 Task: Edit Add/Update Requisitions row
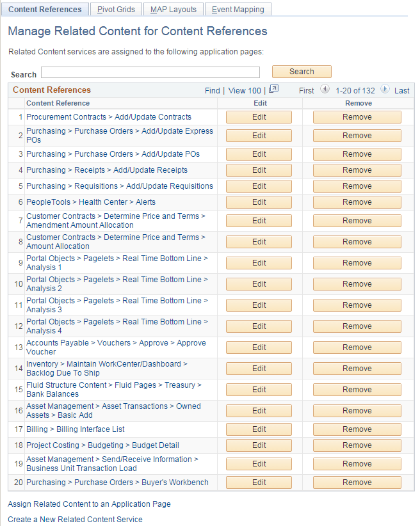point(259,186)
